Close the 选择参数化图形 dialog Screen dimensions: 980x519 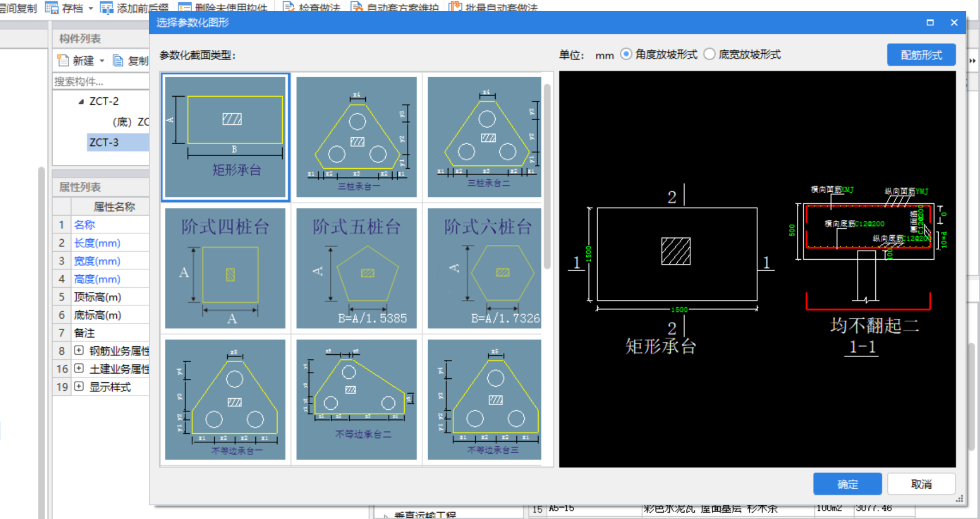point(954,22)
